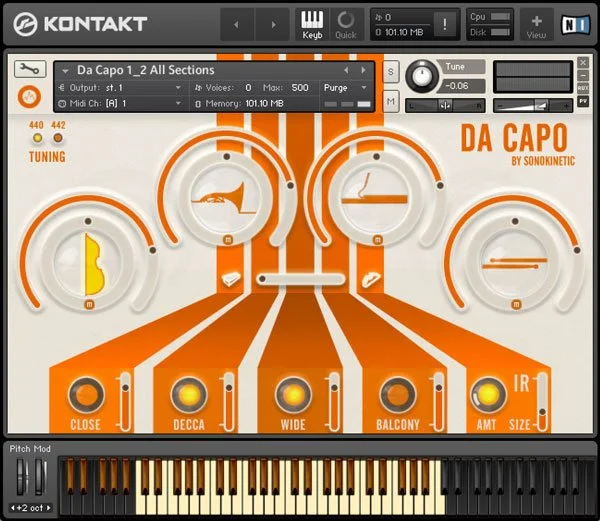Screen dimensions: 600x521
Task: Click the center horizontal crossfade slider
Action: [301, 279]
